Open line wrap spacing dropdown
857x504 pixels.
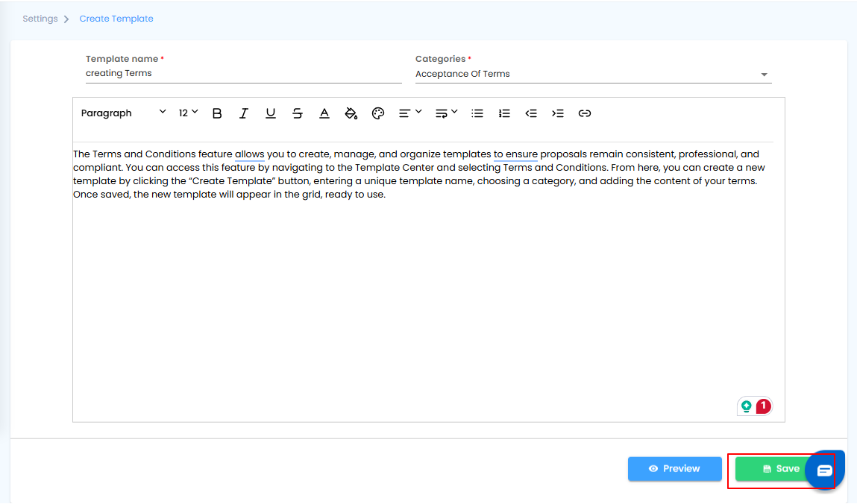tap(446, 113)
